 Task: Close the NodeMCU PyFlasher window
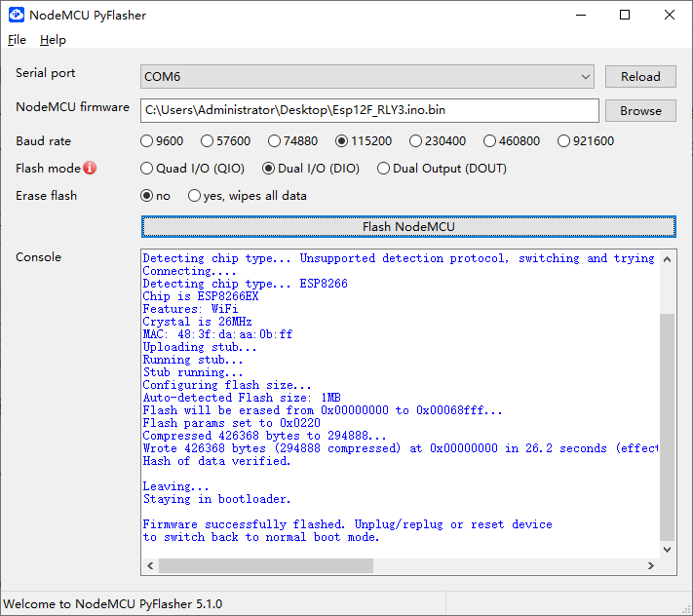pos(670,15)
